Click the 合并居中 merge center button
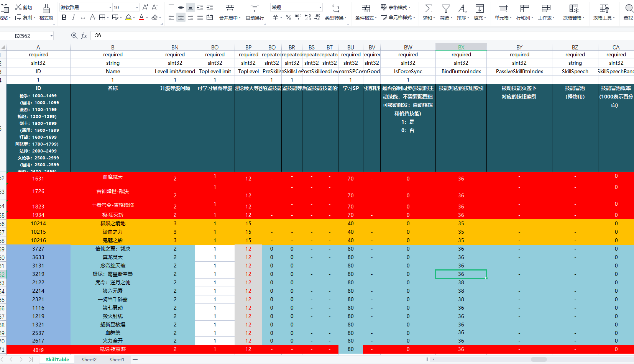This screenshot has height=364, width=634. click(x=230, y=12)
